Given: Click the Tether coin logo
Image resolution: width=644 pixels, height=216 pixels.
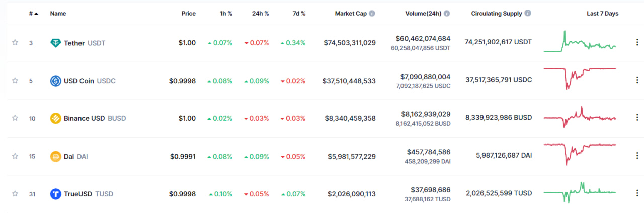Looking at the screenshot, I should (56, 43).
